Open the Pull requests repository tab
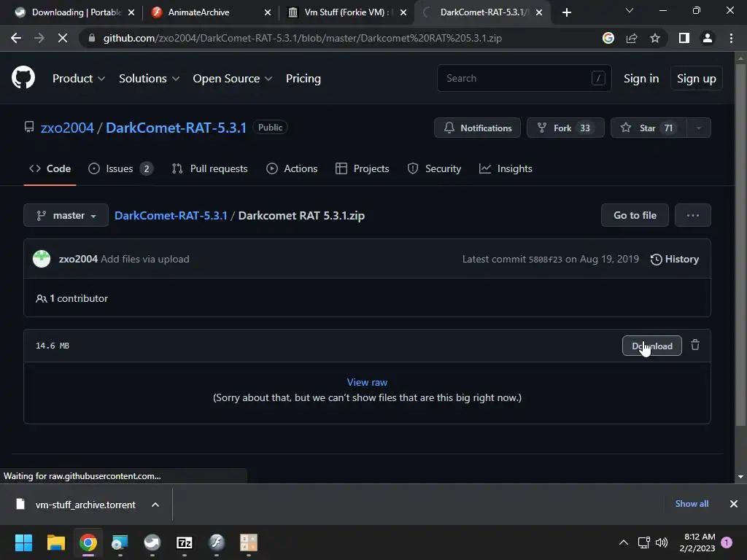The image size is (747, 560). click(x=209, y=168)
